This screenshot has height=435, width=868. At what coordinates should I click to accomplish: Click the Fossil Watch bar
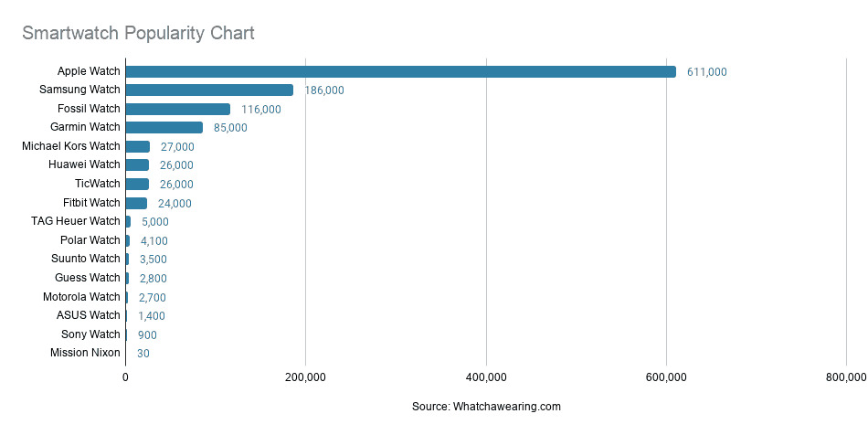178,109
